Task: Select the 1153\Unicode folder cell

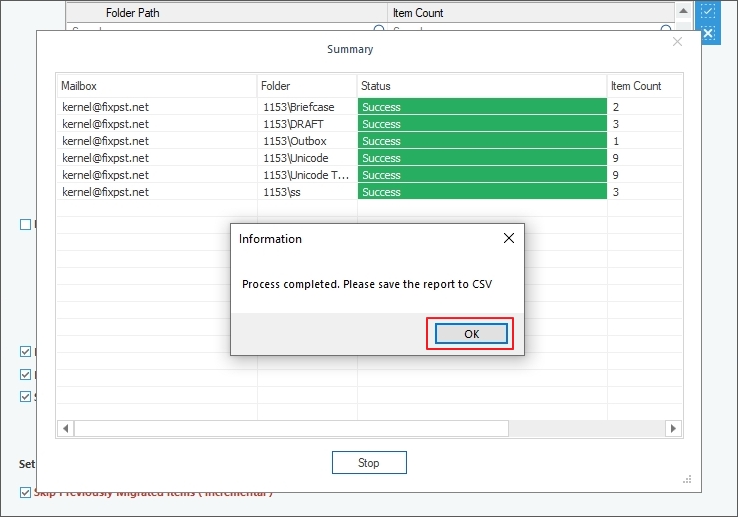Action: (307, 158)
